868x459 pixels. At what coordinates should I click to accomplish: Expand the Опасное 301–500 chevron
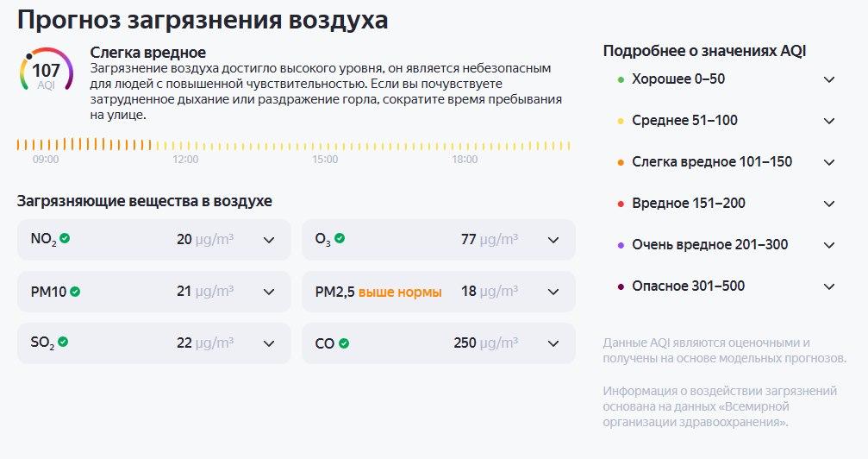tap(829, 286)
